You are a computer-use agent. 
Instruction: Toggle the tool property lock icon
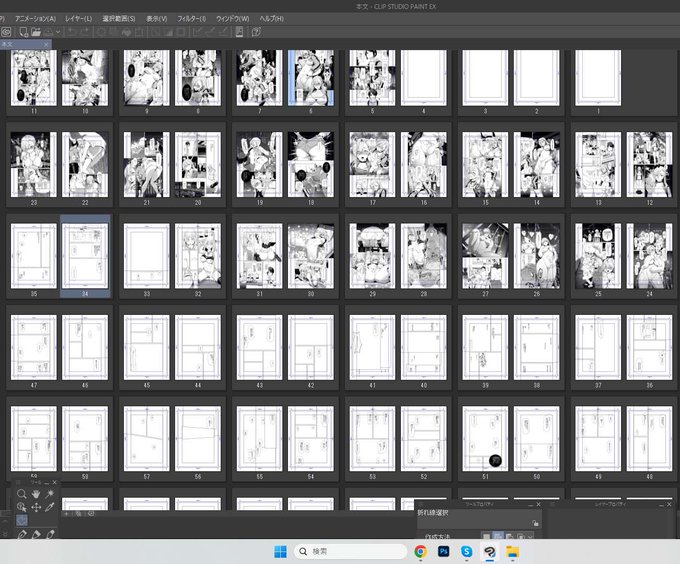536,523
